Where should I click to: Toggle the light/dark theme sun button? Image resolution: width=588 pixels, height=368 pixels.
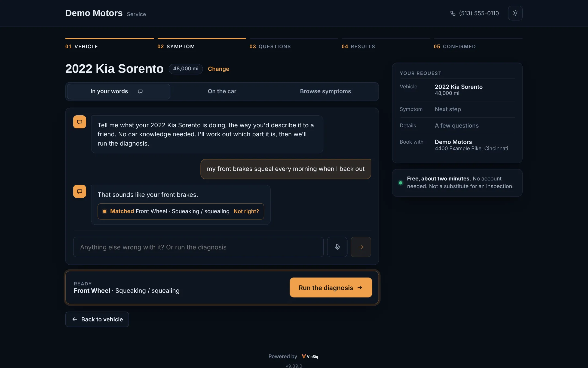(515, 13)
